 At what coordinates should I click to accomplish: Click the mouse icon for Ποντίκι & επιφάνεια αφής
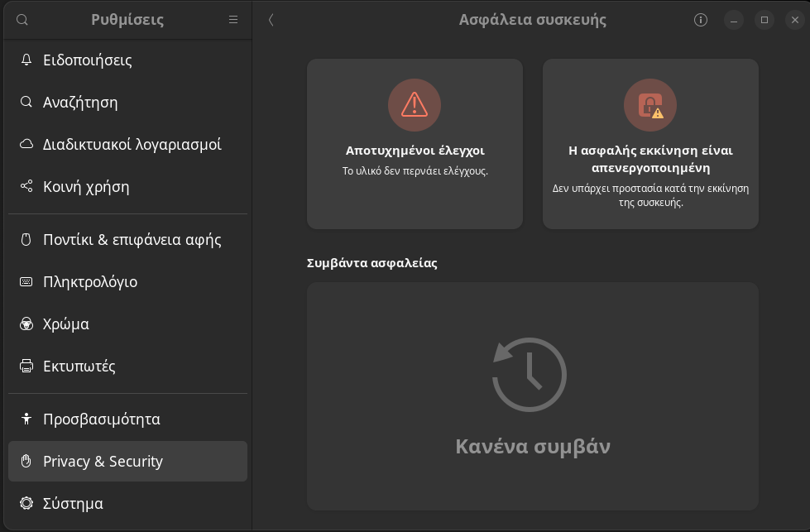(x=26, y=240)
